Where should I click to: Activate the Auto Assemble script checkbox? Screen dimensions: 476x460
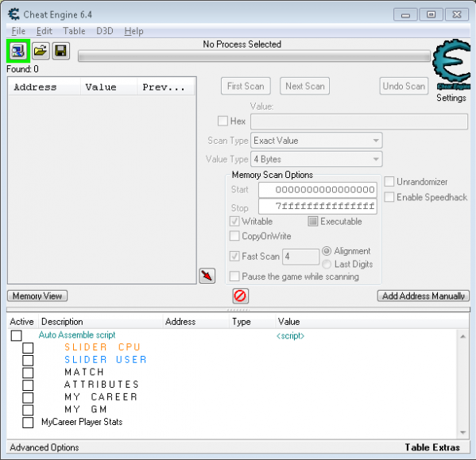[x=17, y=335]
